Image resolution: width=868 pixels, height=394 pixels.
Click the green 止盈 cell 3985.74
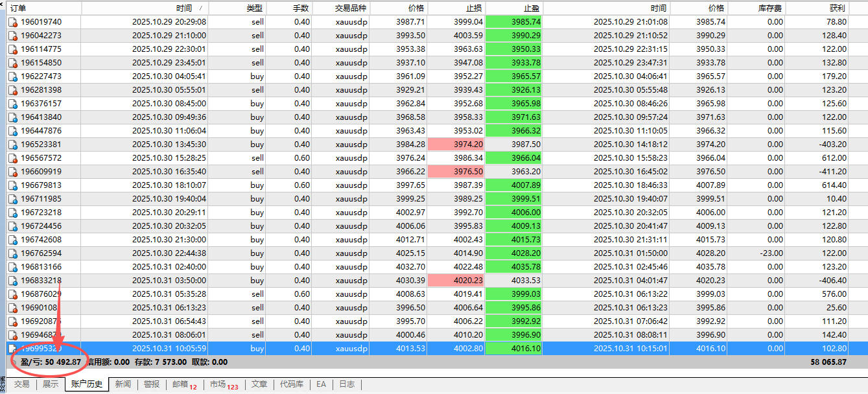click(514, 22)
